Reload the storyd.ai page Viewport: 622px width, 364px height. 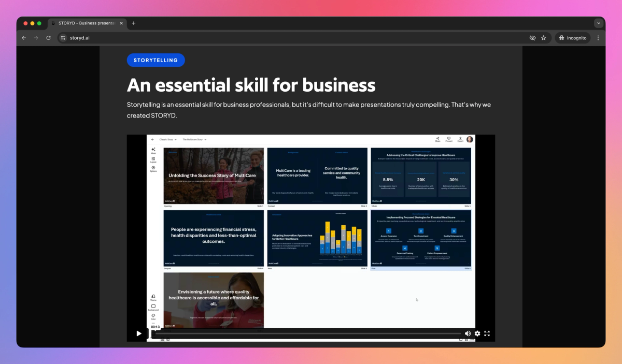[49, 38]
